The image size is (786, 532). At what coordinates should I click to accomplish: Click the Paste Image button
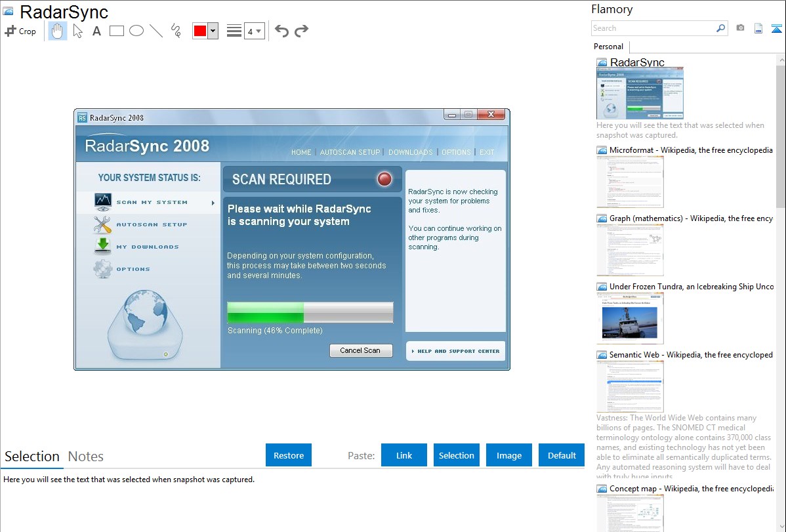click(x=508, y=455)
